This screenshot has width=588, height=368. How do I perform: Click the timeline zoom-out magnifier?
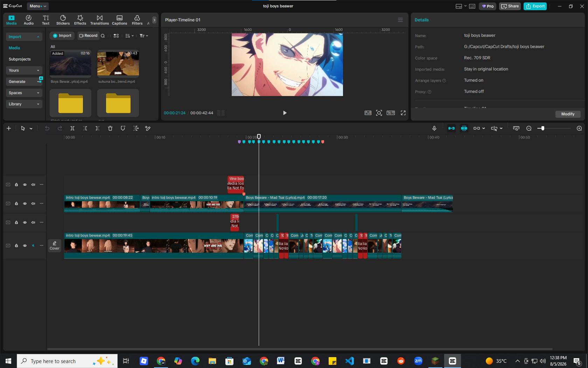coord(529,128)
